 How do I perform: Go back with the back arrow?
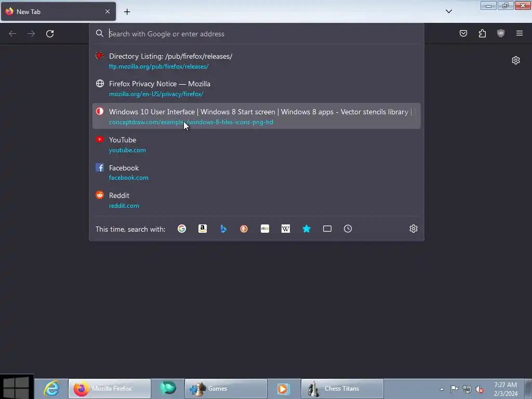tap(12, 34)
